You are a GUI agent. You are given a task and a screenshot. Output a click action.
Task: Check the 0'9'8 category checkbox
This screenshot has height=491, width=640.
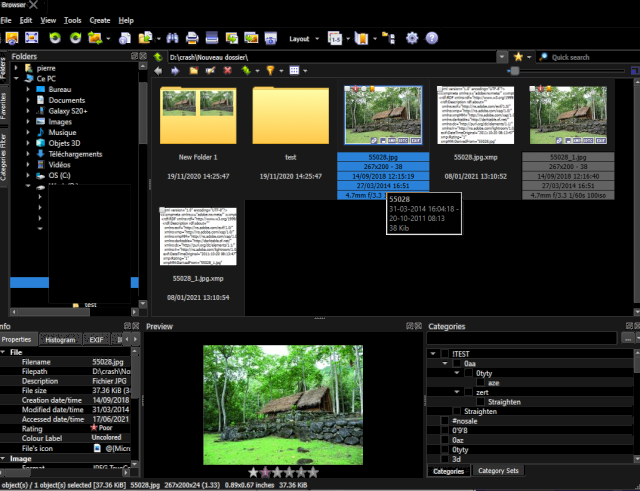pos(445,431)
